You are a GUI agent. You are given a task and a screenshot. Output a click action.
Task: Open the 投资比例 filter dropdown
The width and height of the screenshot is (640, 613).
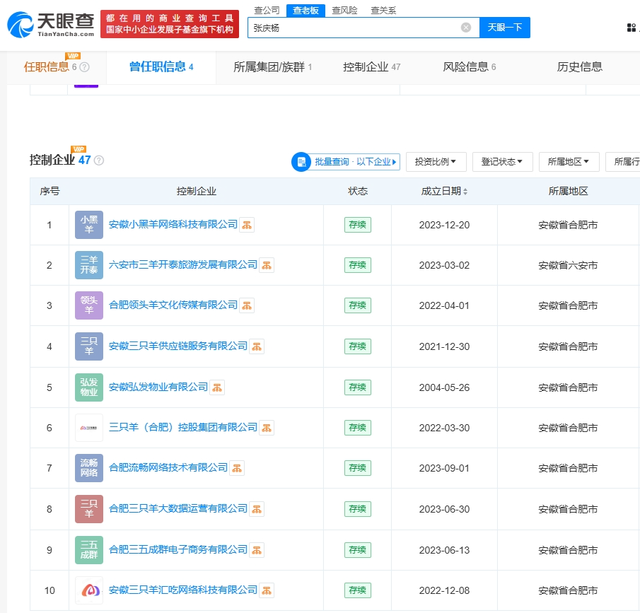435,161
